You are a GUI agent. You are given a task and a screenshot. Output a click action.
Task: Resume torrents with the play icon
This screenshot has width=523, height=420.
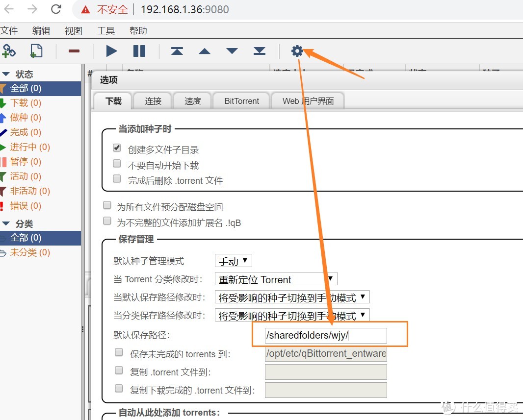click(111, 51)
